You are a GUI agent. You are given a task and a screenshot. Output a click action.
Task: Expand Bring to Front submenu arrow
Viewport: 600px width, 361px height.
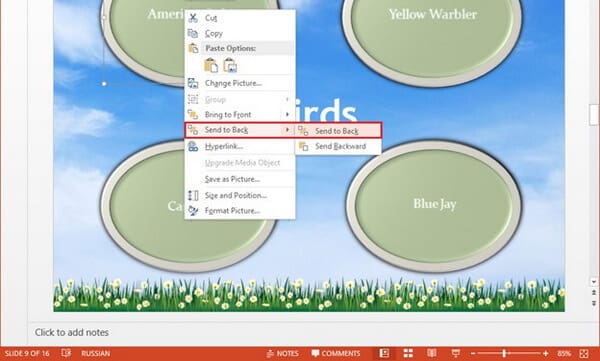(x=287, y=114)
